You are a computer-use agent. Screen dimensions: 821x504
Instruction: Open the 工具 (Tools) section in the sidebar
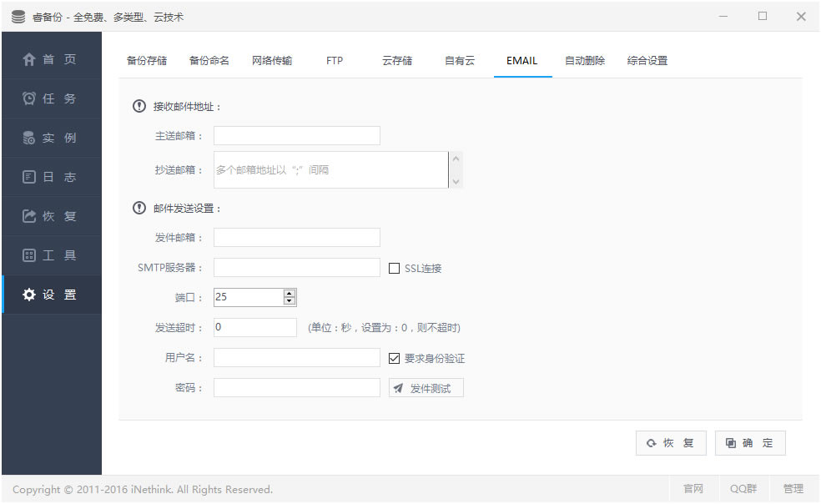(52, 255)
